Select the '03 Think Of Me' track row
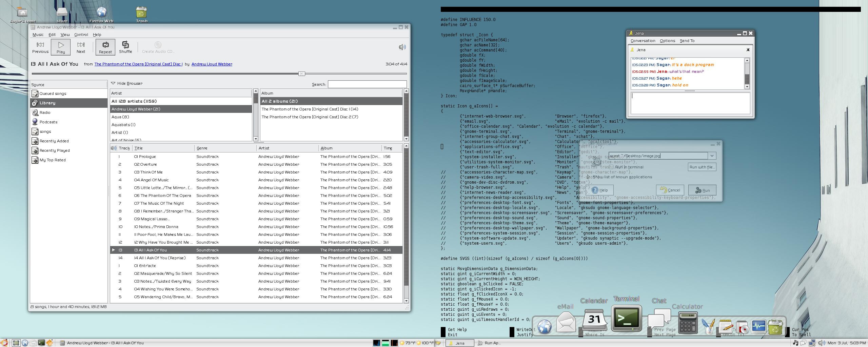 [x=256, y=172]
